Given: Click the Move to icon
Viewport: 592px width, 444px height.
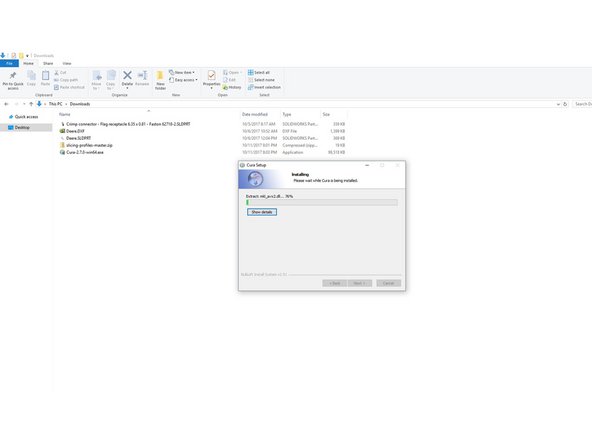Looking at the screenshot, I should pos(97,76).
